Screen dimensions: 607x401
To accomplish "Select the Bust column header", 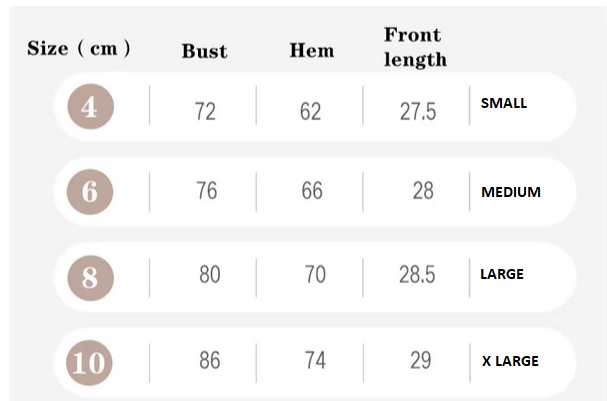I will (x=204, y=51).
